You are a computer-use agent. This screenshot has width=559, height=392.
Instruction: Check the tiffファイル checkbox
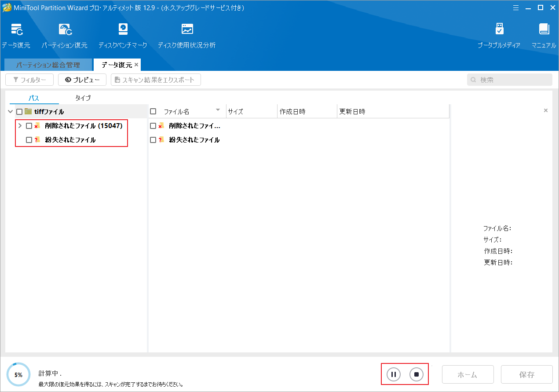coord(19,112)
